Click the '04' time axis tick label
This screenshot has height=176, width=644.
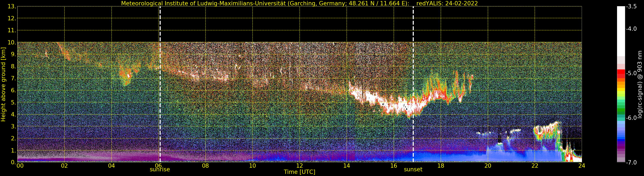click(x=111, y=166)
